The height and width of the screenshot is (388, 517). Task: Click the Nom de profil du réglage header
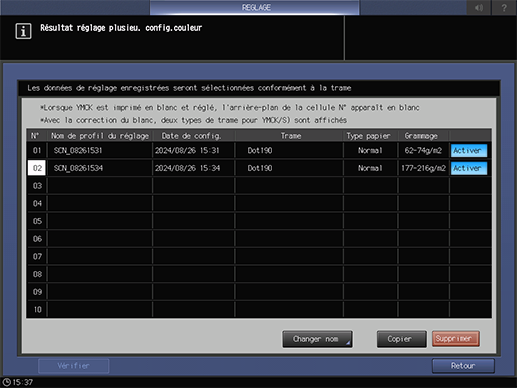click(x=100, y=136)
